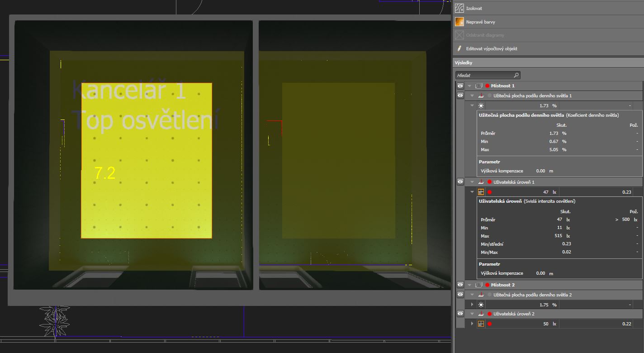Image resolution: width=644 pixels, height=353 pixels.
Task: Collapse the 1.73 % result details
Action: 472,105
